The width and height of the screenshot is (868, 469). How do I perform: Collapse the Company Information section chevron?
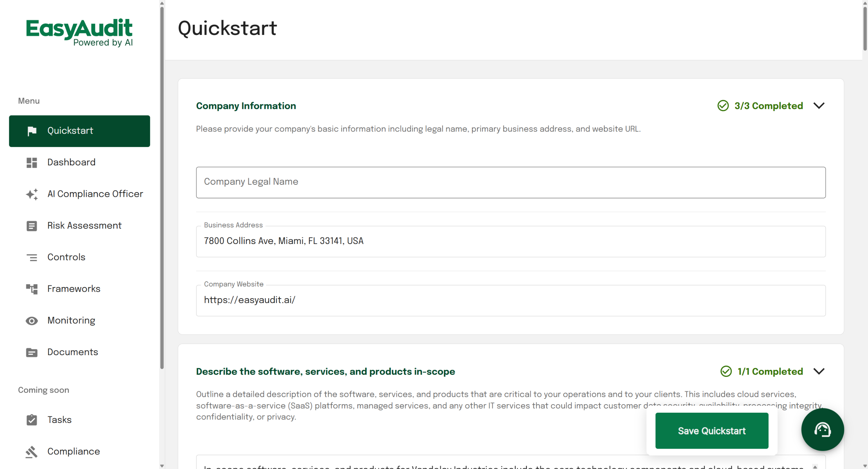tap(819, 106)
